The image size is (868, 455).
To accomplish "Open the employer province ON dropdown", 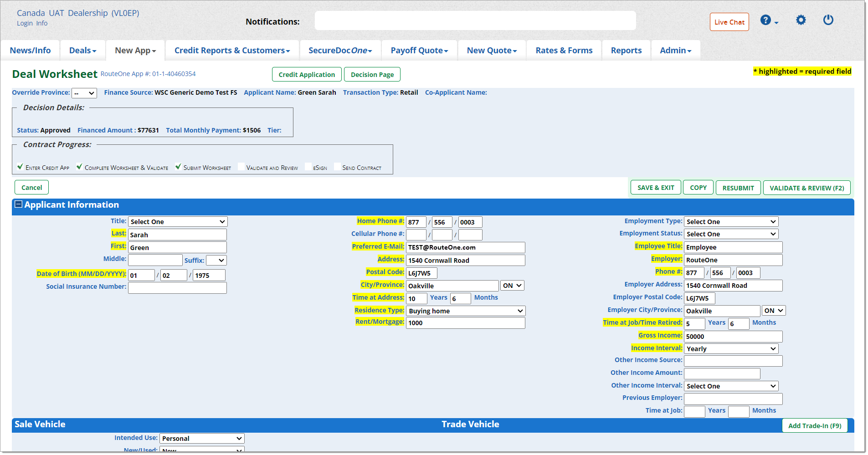I will 774,311.
